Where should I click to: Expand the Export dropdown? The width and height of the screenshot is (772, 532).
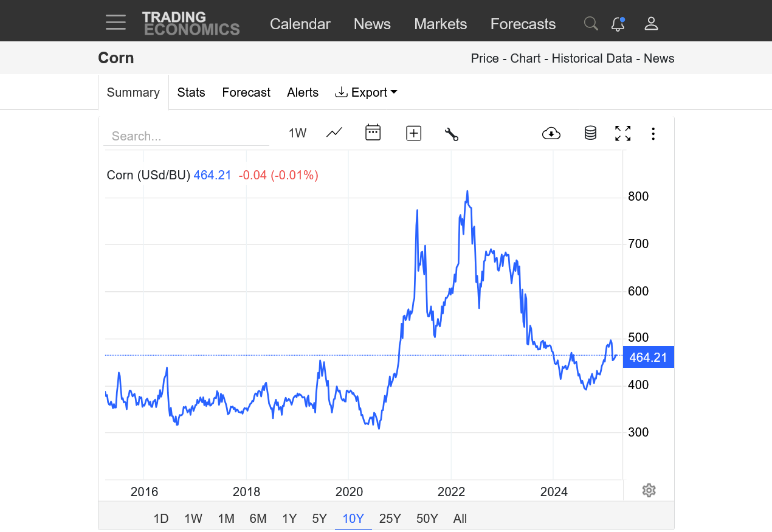click(367, 92)
